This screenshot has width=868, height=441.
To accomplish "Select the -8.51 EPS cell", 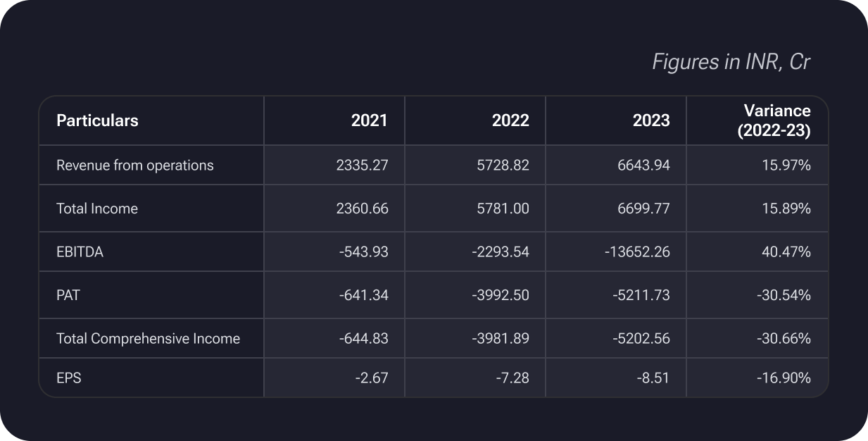I will (654, 378).
